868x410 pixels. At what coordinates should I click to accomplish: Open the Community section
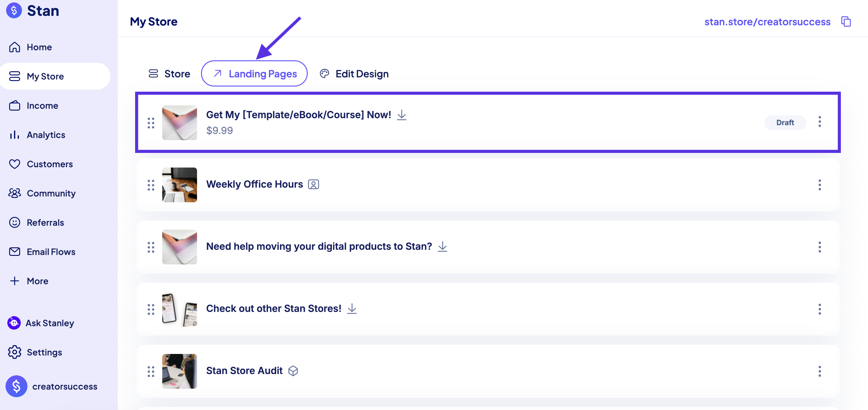click(x=51, y=193)
